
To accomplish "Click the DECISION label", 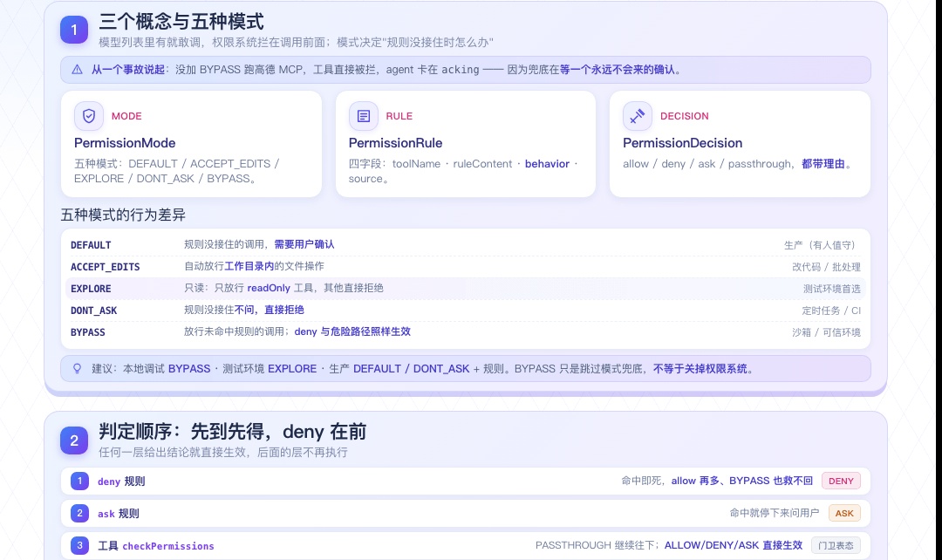I will 685,116.
